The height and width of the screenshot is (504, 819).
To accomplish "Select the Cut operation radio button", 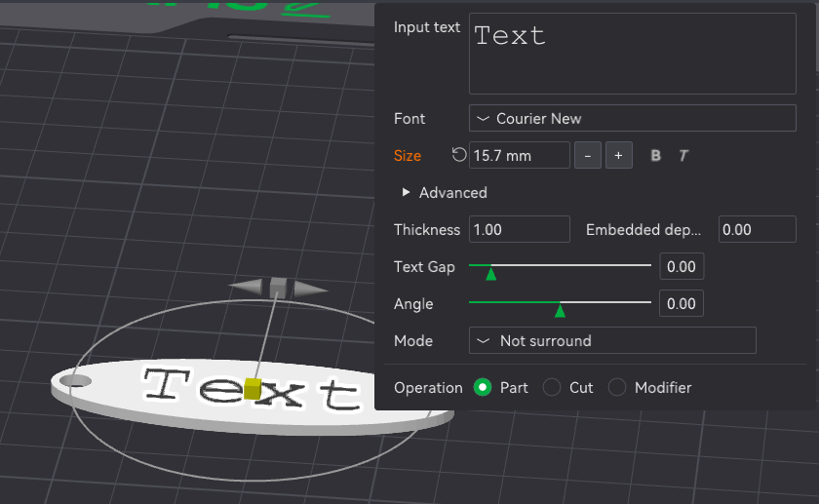I will click(552, 388).
